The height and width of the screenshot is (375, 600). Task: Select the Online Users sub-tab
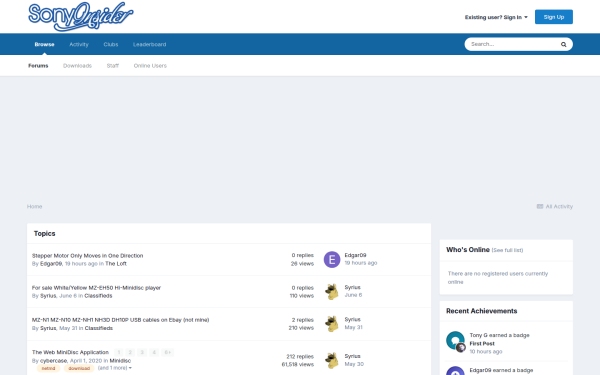[x=150, y=66]
